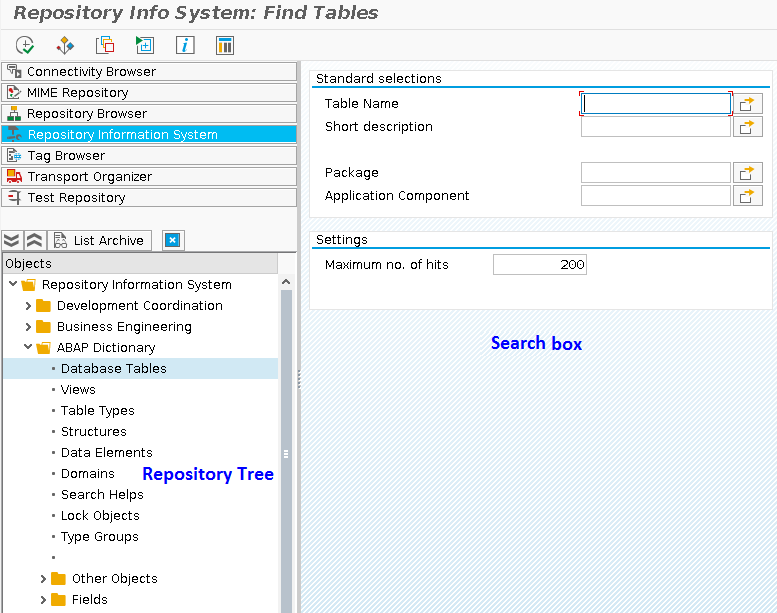Select the Structures tree node
Screen dimensions: 777x613
pyautogui.click(x=94, y=432)
